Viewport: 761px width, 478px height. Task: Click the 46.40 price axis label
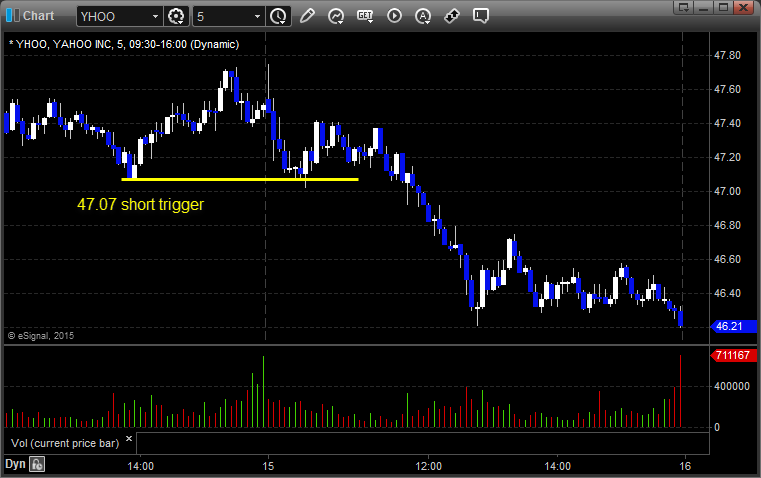pos(727,293)
